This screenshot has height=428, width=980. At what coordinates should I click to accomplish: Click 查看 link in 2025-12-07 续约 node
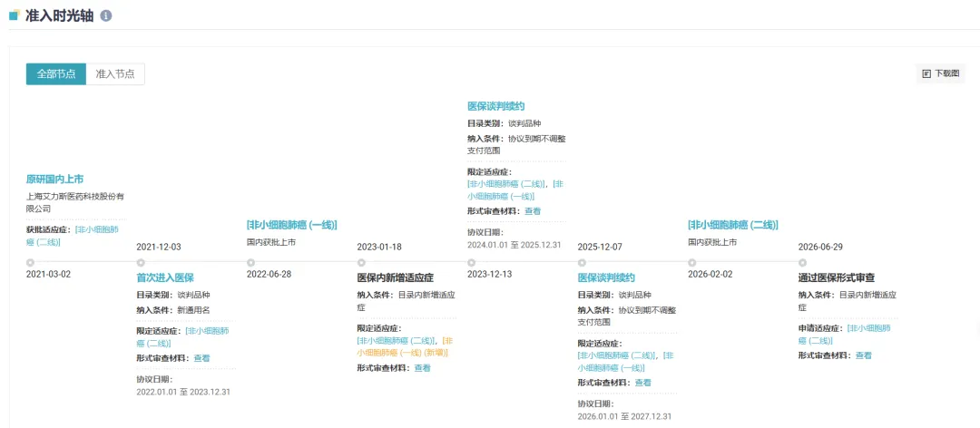[643, 383]
